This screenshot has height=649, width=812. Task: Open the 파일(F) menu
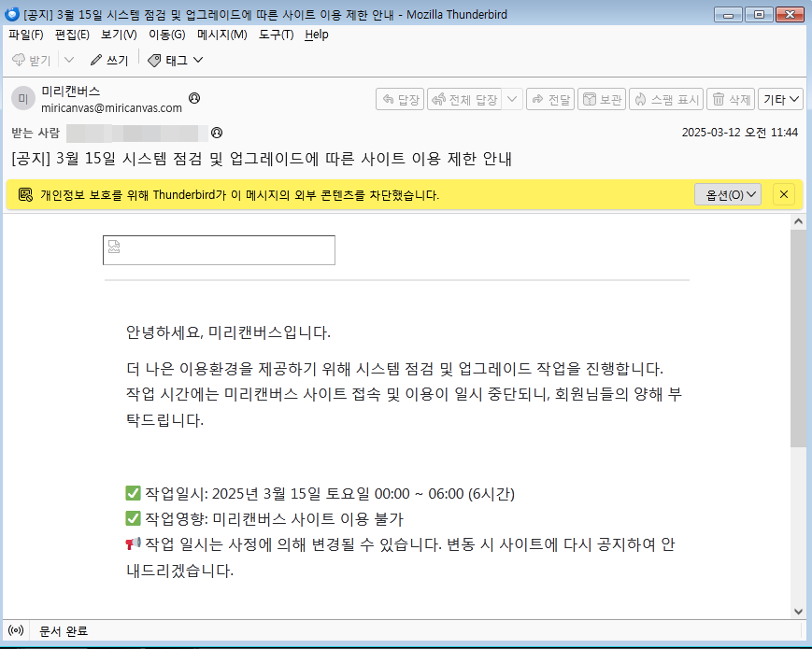tap(26, 35)
